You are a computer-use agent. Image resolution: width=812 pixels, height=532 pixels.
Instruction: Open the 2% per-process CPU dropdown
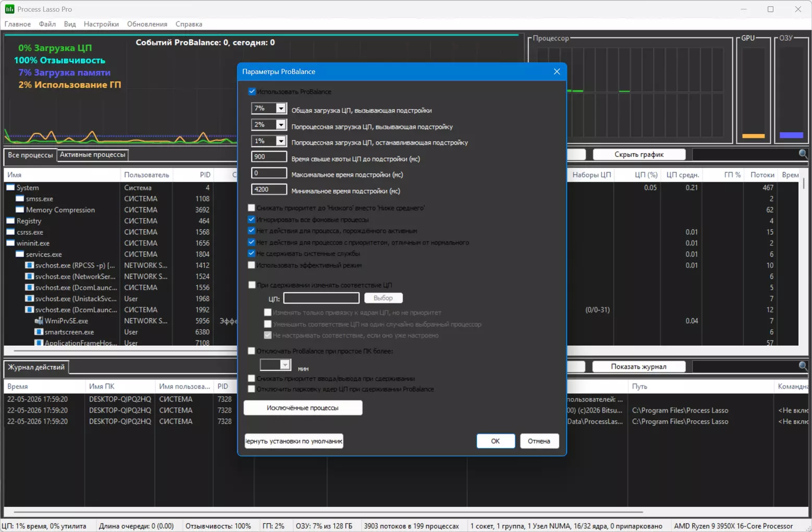click(x=280, y=125)
